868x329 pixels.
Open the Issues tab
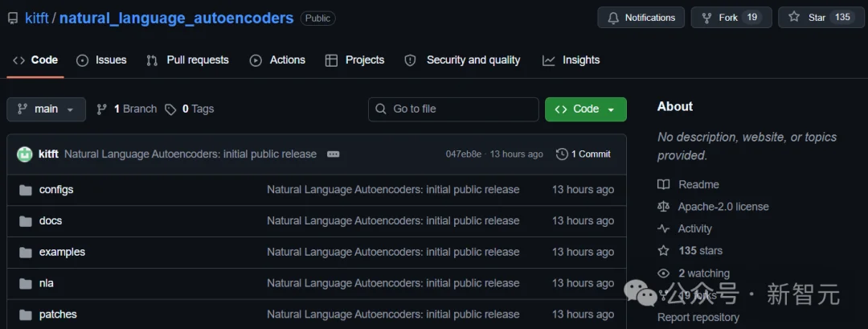click(101, 60)
